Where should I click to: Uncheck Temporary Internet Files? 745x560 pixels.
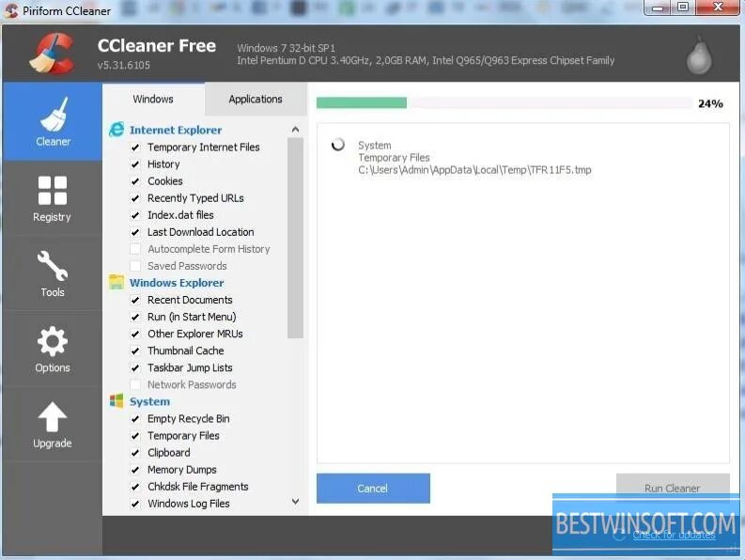pos(135,148)
